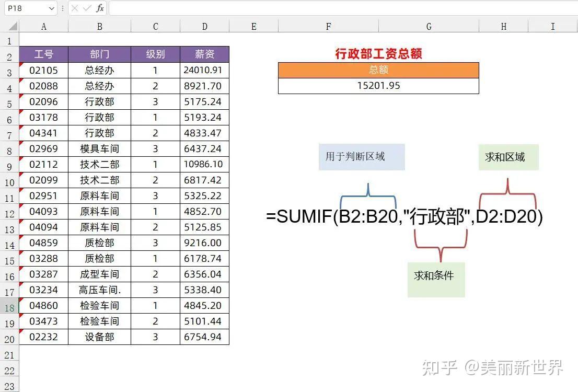
Task: Select cell with ID 02969
Action: pyautogui.click(x=43, y=148)
